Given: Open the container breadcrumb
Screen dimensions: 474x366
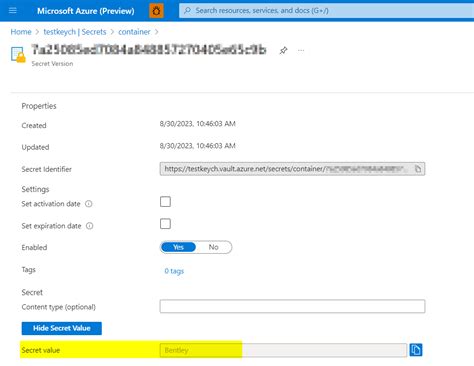Looking at the screenshot, I should 134,32.
